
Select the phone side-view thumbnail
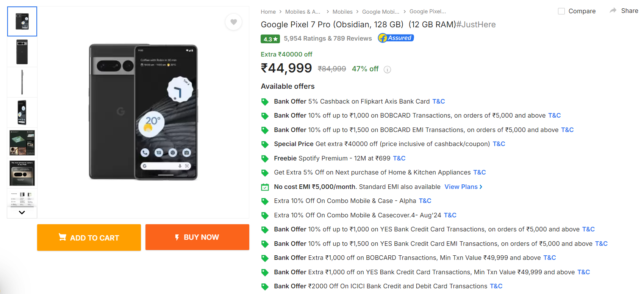(22, 82)
